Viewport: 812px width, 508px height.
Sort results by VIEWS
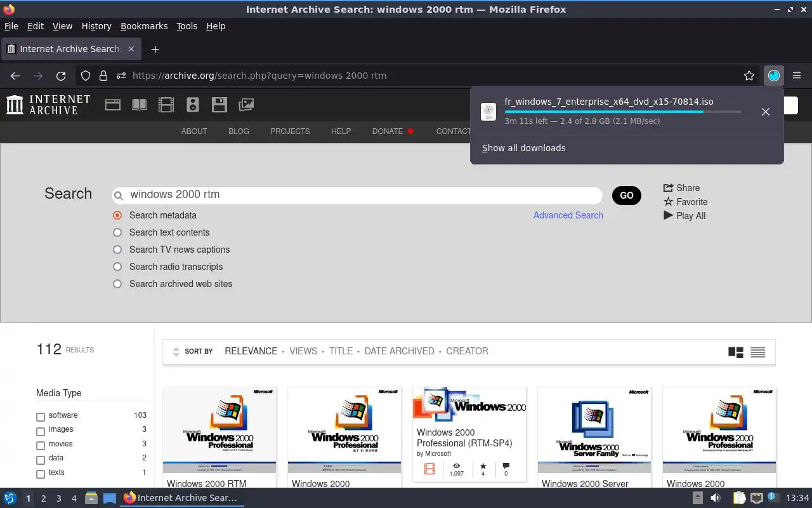point(303,351)
